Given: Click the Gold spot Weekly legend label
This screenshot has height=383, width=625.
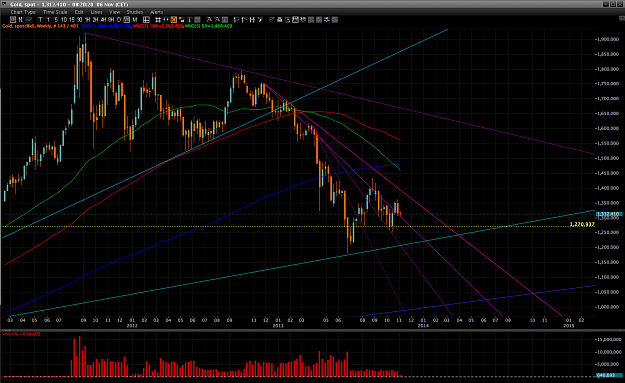Looking at the screenshot, I should [41, 26].
